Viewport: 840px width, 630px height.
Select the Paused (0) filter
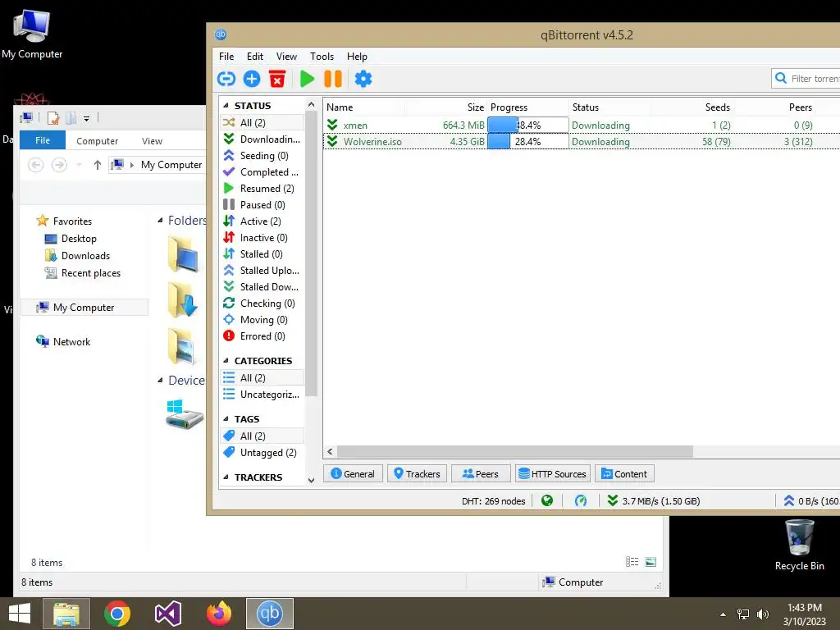262,204
